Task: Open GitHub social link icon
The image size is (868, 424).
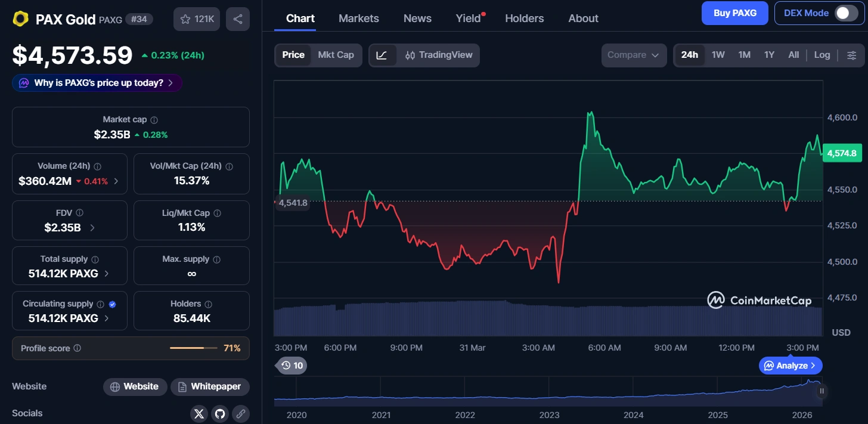Action: pyautogui.click(x=220, y=413)
